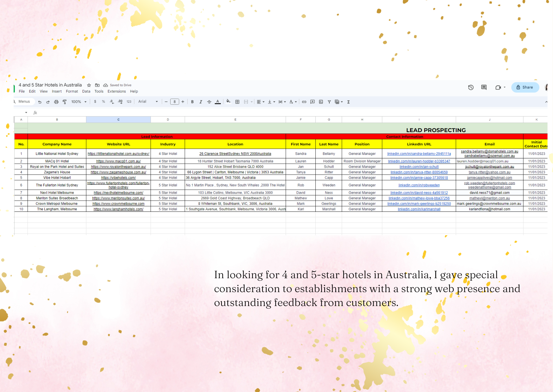
Task: Open the text color picker
Action: 218,102
